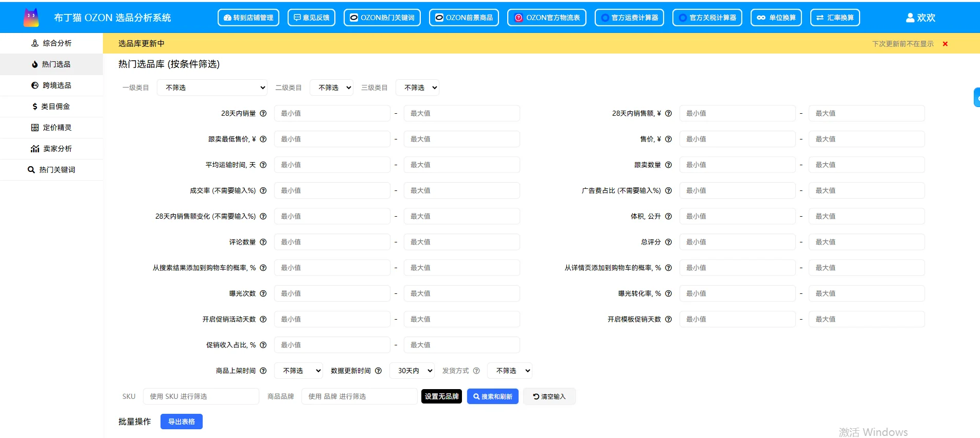Viewport: 980px width, 438px height.
Task: Click help icon next to 跟卖数量
Action: [x=668, y=165]
